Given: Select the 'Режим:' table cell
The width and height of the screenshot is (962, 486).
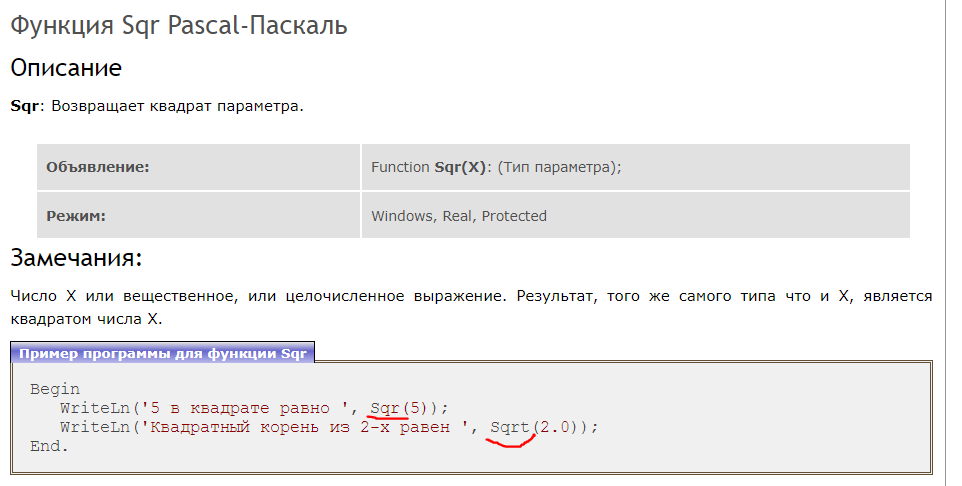Looking at the screenshot, I should tap(198, 215).
